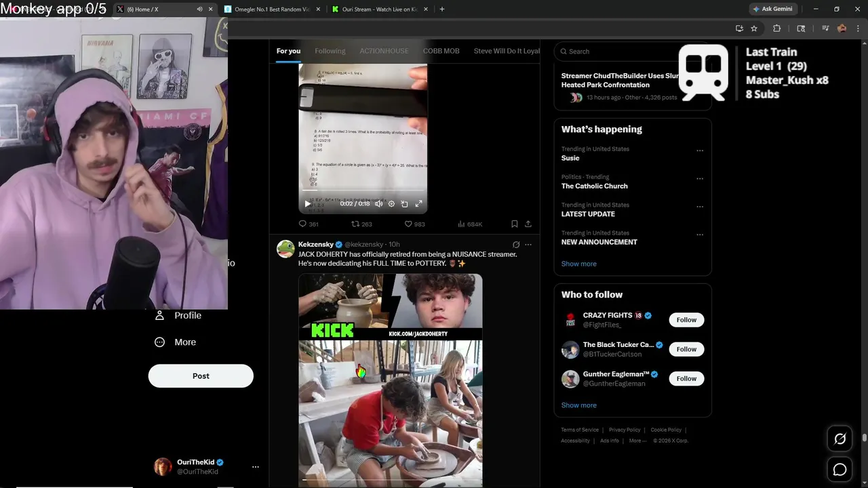This screenshot has height=488, width=868.
Task: Open LATEST UPDATE trending topic
Action: [x=588, y=213]
